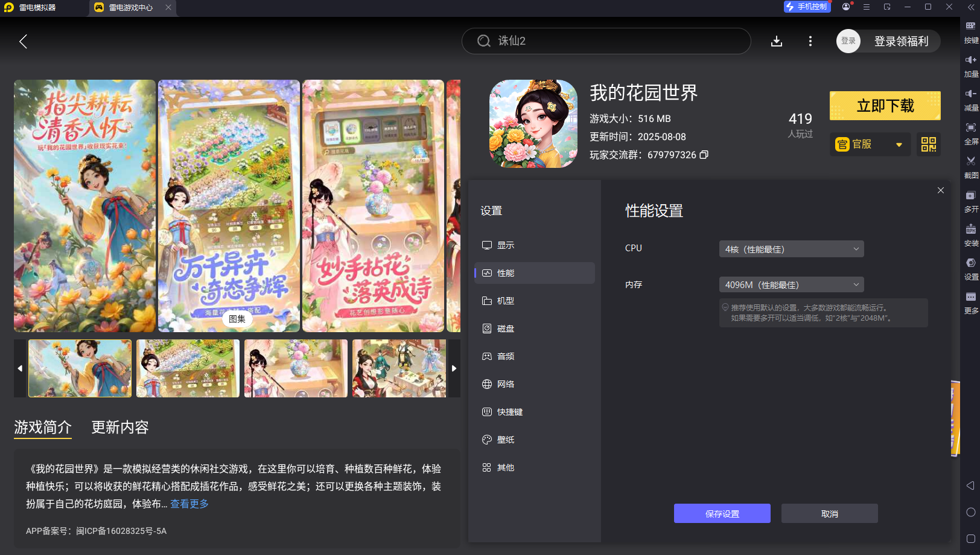Expand the 内存 memory dropdown
This screenshot has width=980, height=555.
pyautogui.click(x=791, y=284)
